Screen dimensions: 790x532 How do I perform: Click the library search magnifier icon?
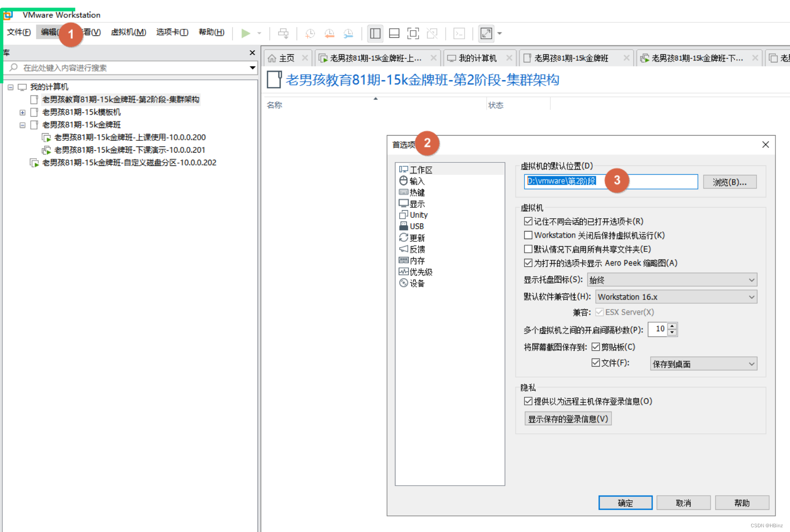[14, 68]
